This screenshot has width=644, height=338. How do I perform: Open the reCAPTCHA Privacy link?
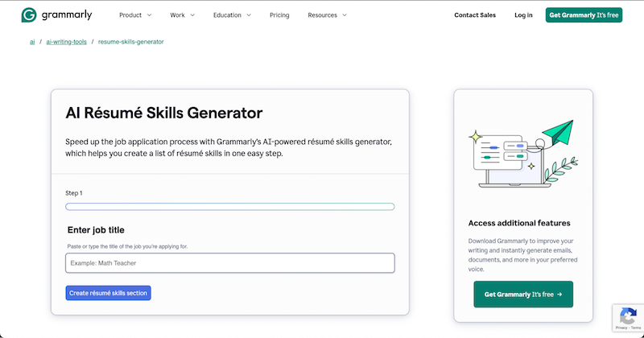pyautogui.click(x=621, y=328)
